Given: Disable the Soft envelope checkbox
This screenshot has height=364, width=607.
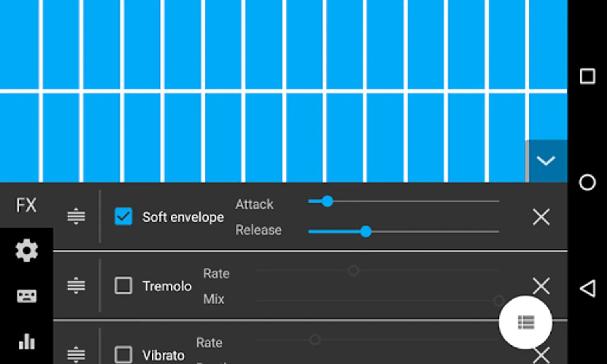Looking at the screenshot, I should pyautogui.click(x=123, y=216).
